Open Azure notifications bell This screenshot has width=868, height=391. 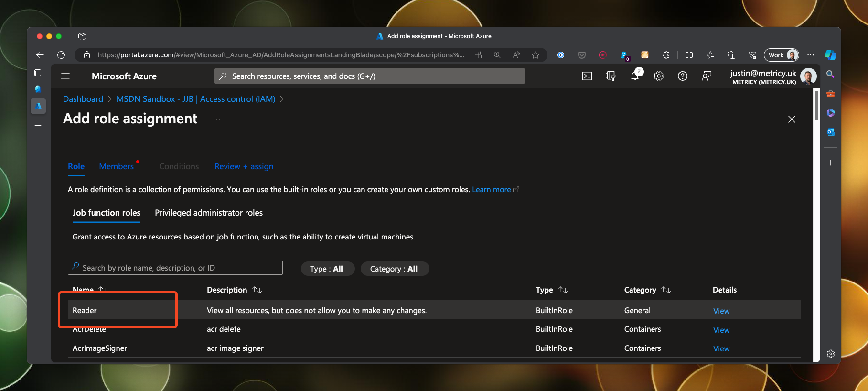[635, 76]
